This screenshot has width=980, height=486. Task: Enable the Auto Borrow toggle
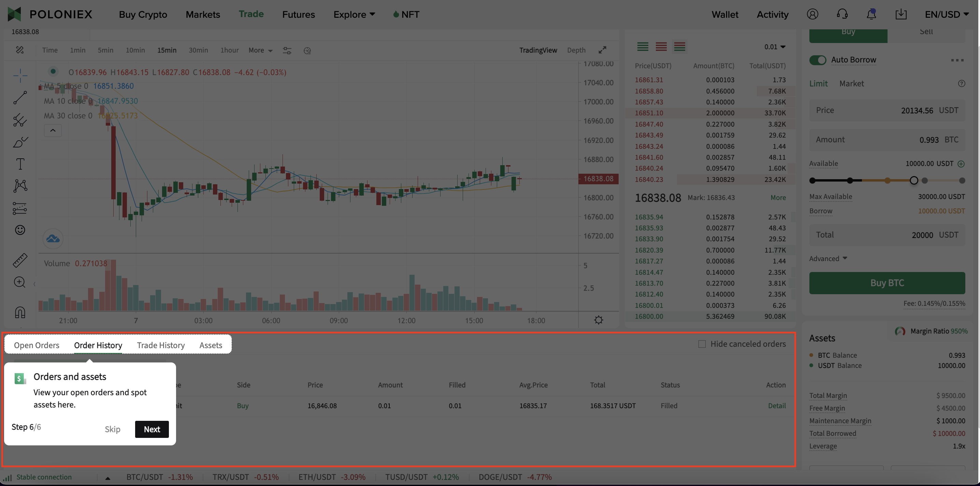coord(818,60)
